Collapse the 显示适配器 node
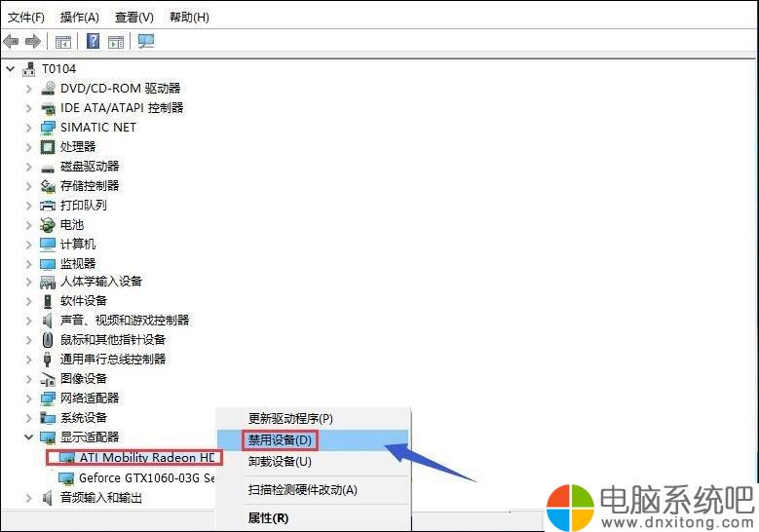This screenshot has height=532, width=759. tap(28, 437)
